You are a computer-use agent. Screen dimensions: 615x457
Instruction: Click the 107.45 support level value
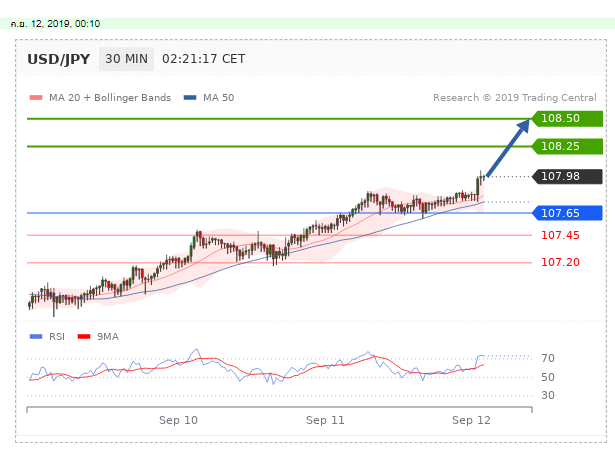(x=560, y=235)
